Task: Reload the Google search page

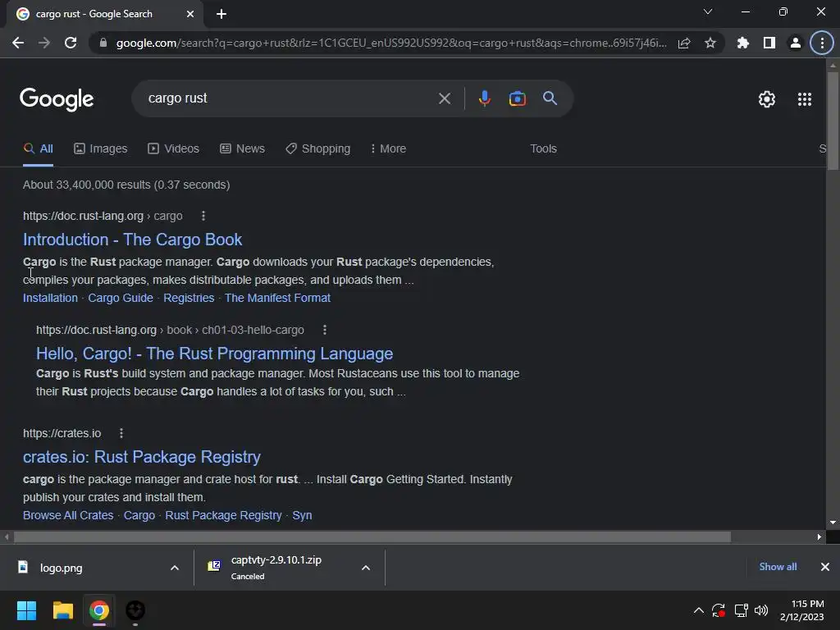Action: click(71, 43)
